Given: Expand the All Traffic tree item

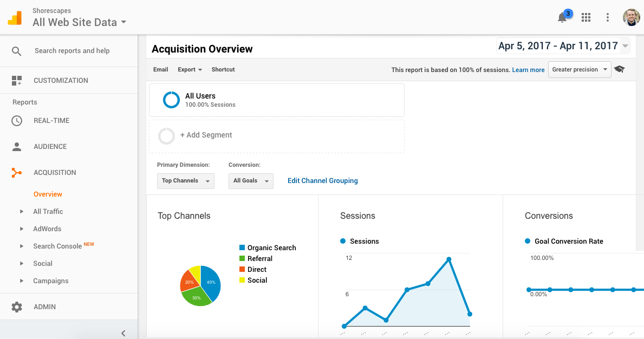Looking at the screenshot, I should pos(22,212).
